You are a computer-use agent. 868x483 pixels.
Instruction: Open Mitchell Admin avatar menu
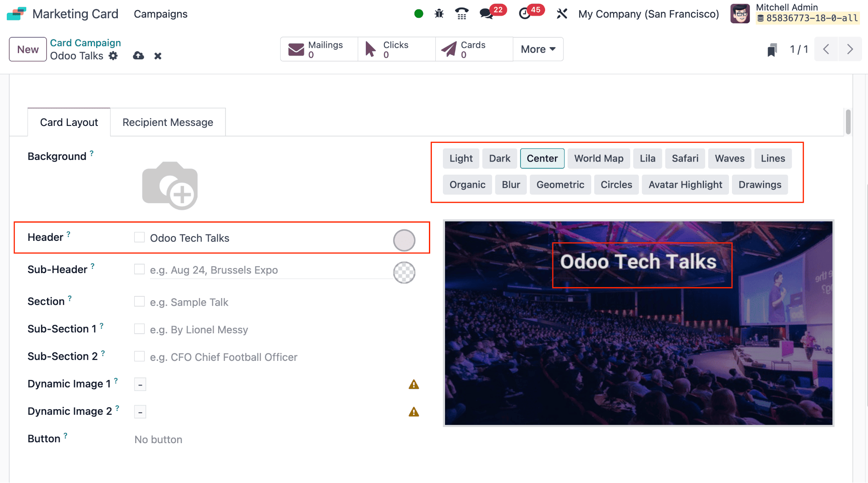pyautogui.click(x=740, y=14)
